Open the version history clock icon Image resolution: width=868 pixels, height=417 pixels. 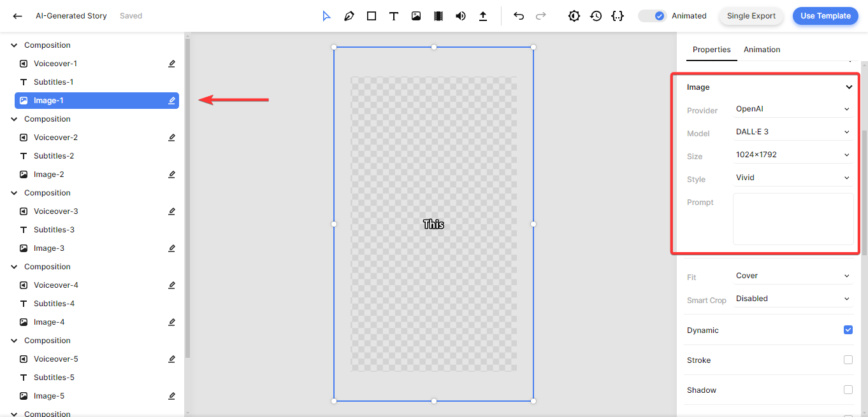596,16
